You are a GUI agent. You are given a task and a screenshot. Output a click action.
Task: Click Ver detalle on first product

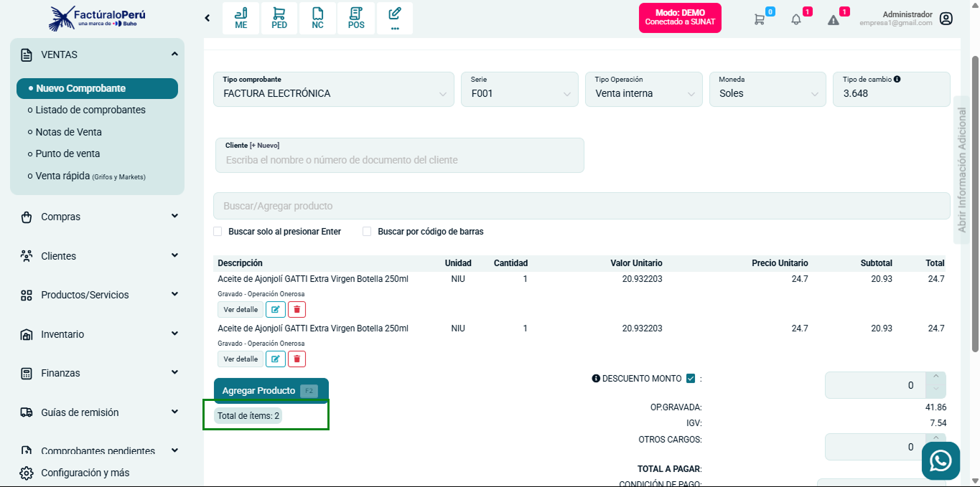[x=241, y=309]
